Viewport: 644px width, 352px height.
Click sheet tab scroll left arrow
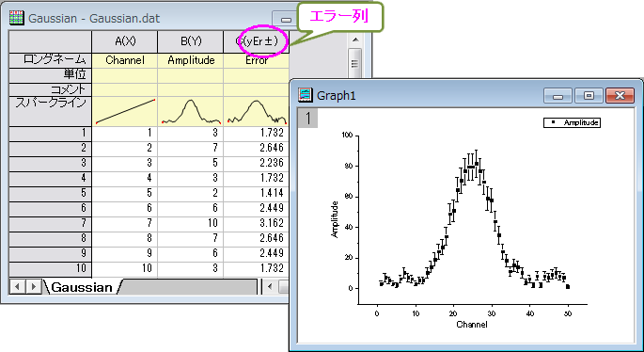click(17, 287)
